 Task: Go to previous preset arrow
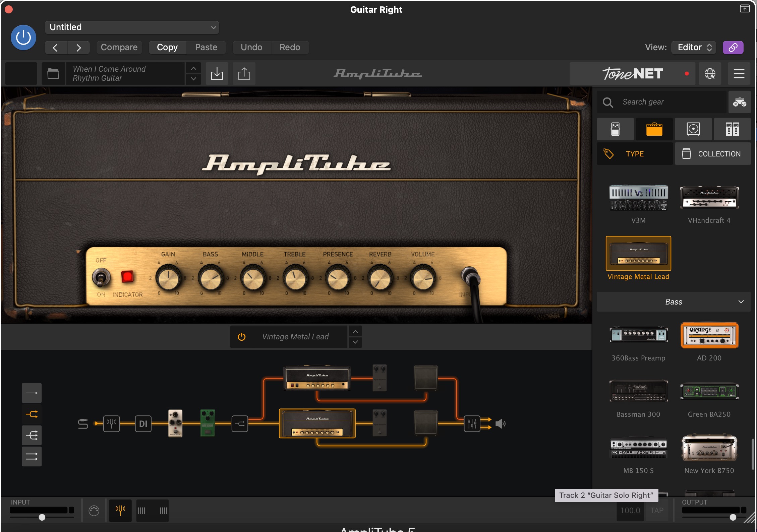[x=56, y=48]
